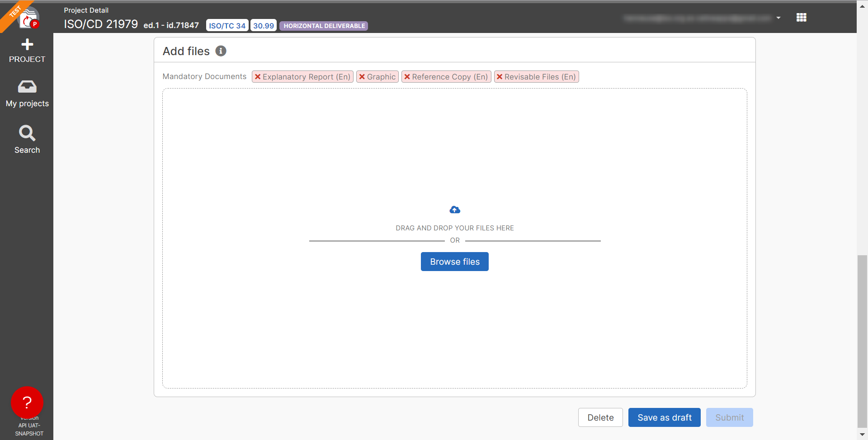Open the apps grid icon at top right
The image size is (868, 440).
(x=801, y=17)
